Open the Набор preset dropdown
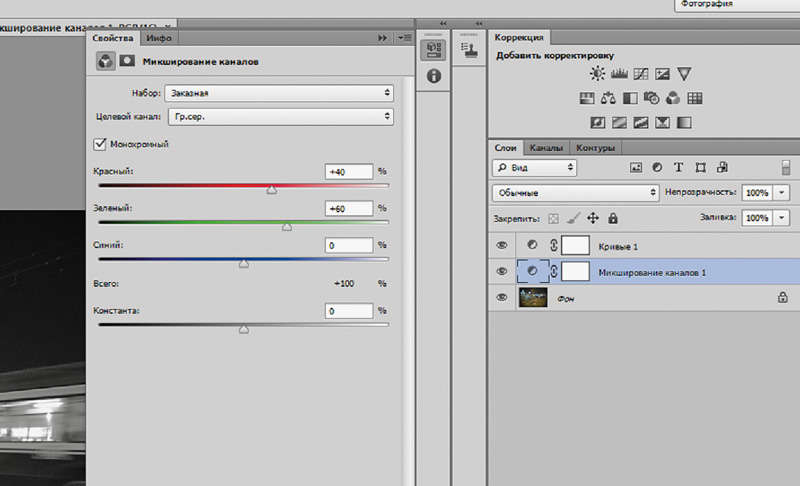The width and height of the screenshot is (800, 486). click(x=280, y=92)
